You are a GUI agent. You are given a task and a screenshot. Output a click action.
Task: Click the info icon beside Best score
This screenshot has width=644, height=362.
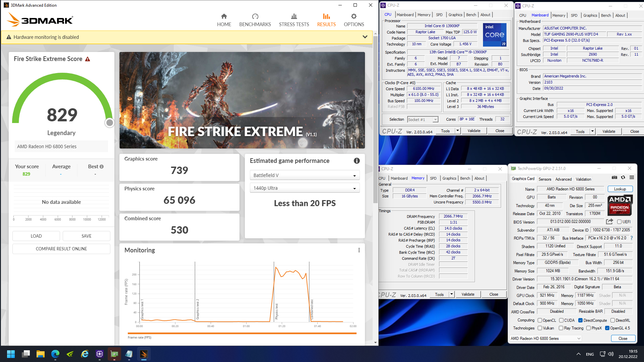click(102, 167)
